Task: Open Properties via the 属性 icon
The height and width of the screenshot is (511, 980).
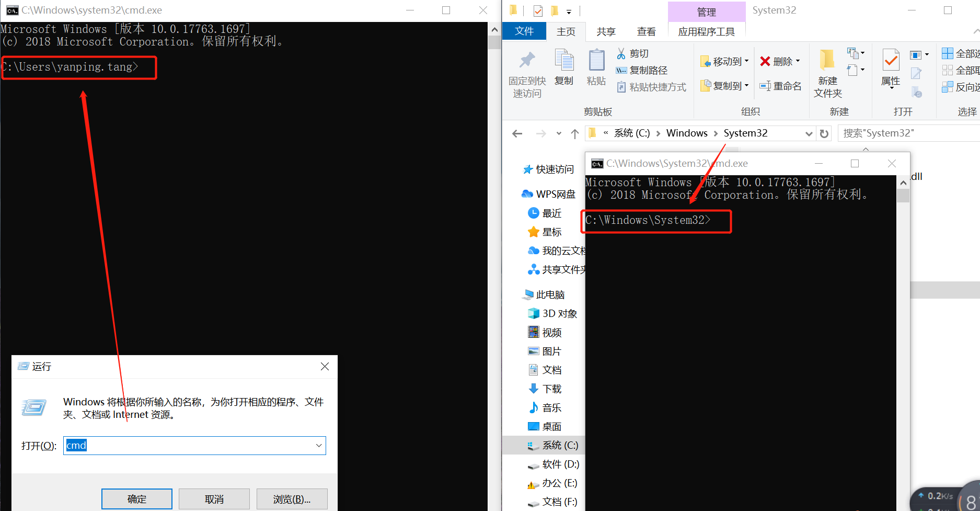Action: [890, 68]
